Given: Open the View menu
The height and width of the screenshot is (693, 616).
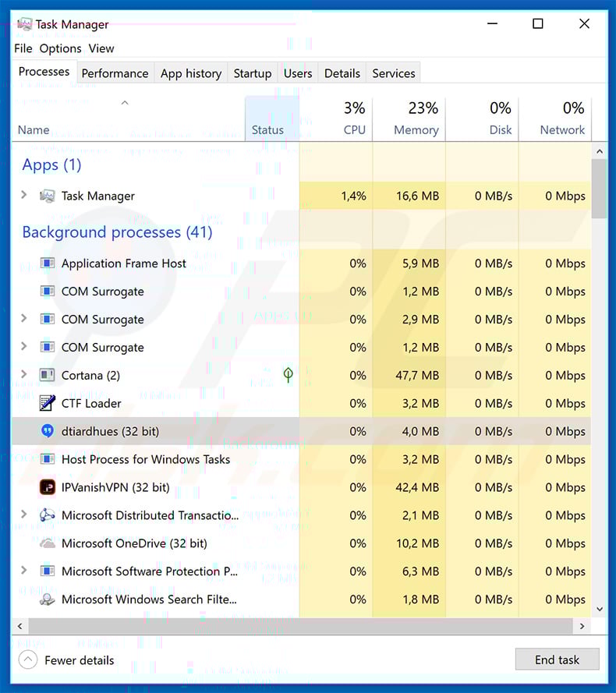Looking at the screenshot, I should (x=101, y=48).
